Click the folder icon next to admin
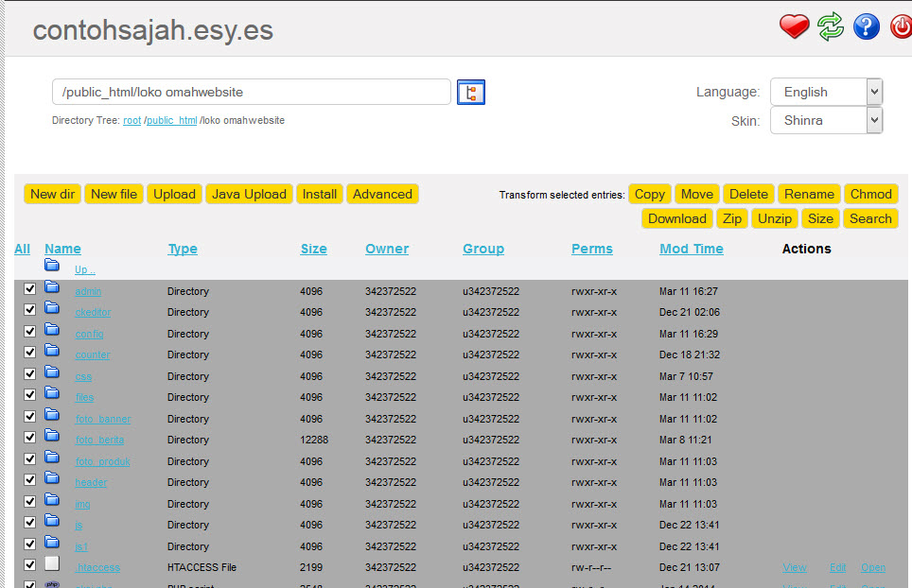The height and width of the screenshot is (588, 912). click(x=52, y=287)
